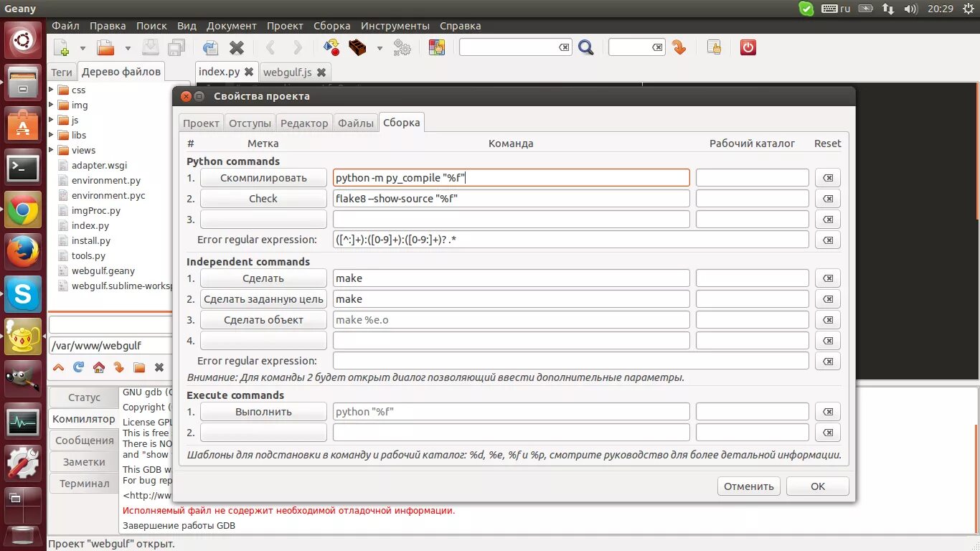Expand the libs folder node
This screenshot has width=980, height=551.
coord(51,135)
